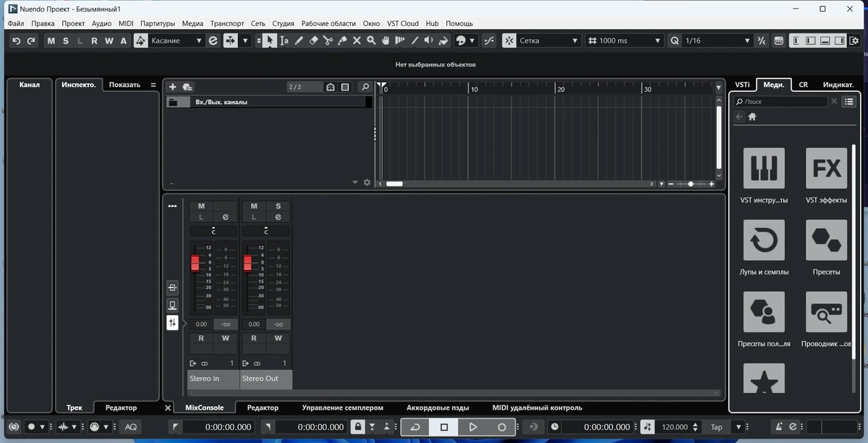Switch to the Аккордовые пэды tab
The width and height of the screenshot is (868, 443).
tap(438, 408)
